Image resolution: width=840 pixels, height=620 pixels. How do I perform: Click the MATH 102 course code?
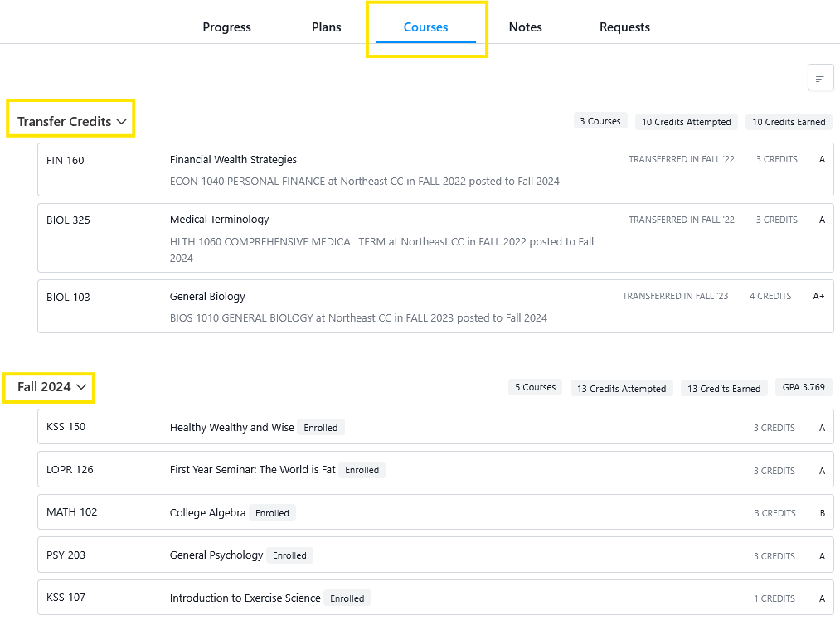point(72,512)
